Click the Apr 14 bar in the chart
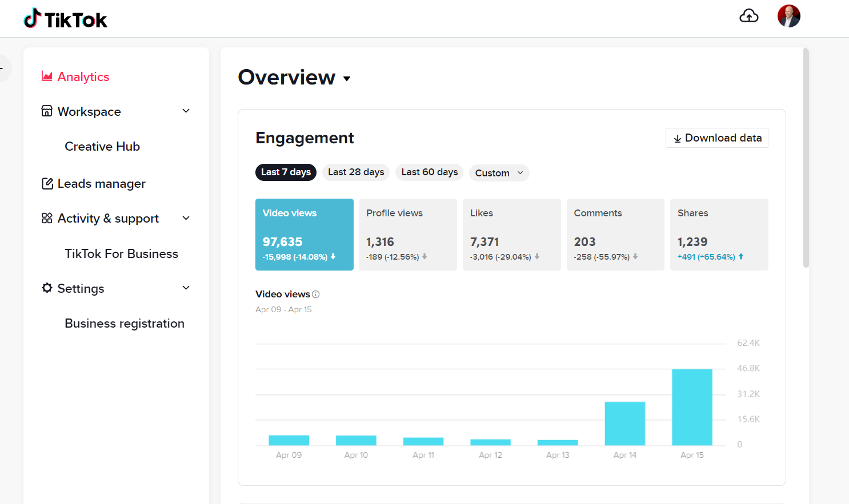The image size is (849, 504). 624,424
